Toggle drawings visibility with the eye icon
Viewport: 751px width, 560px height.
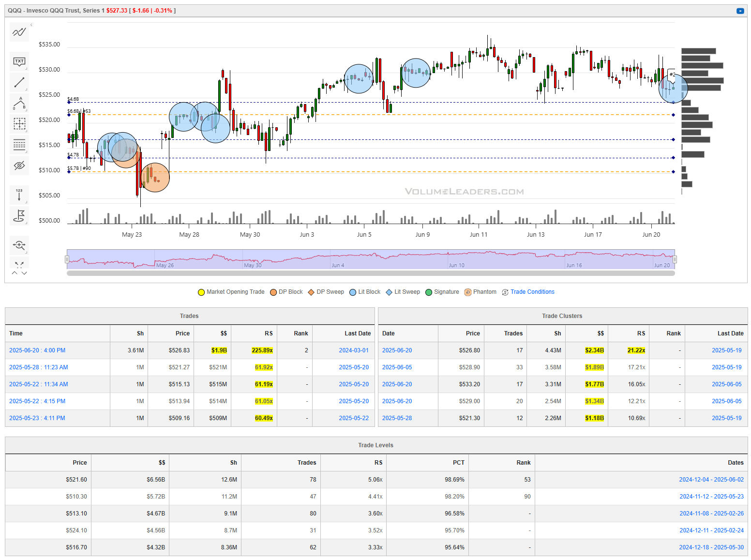click(19, 166)
